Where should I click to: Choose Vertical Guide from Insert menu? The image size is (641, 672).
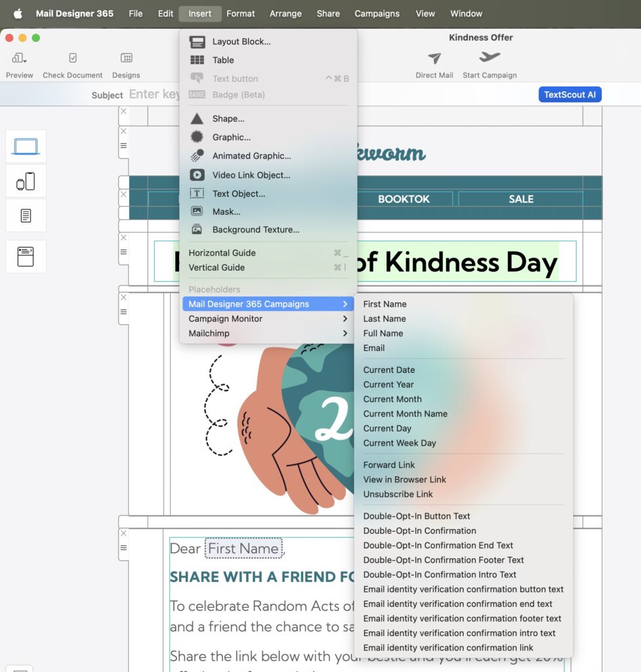(268, 268)
